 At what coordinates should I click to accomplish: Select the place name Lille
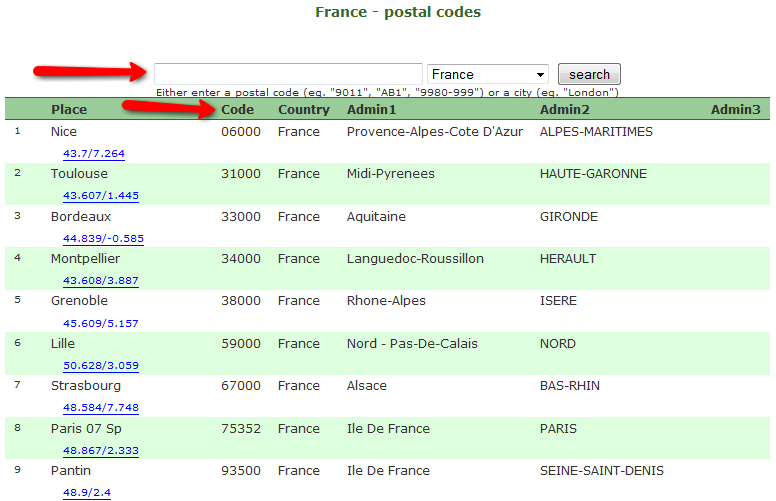pyautogui.click(x=63, y=344)
